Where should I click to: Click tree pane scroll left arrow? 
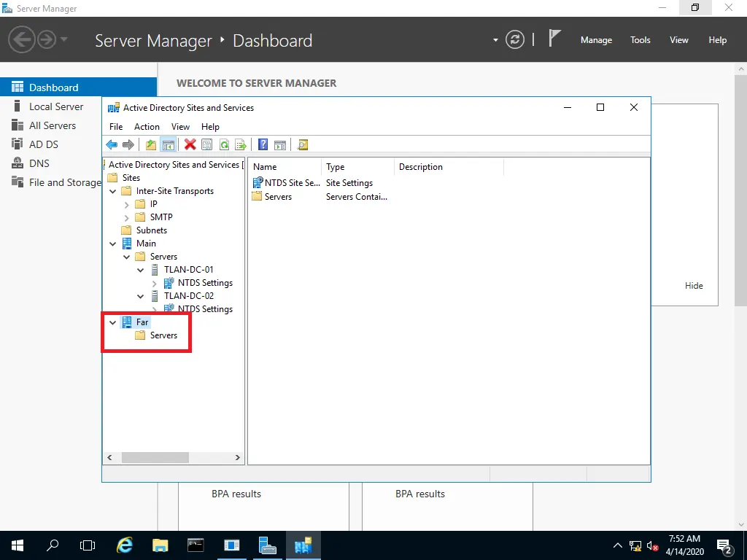(109, 458)
